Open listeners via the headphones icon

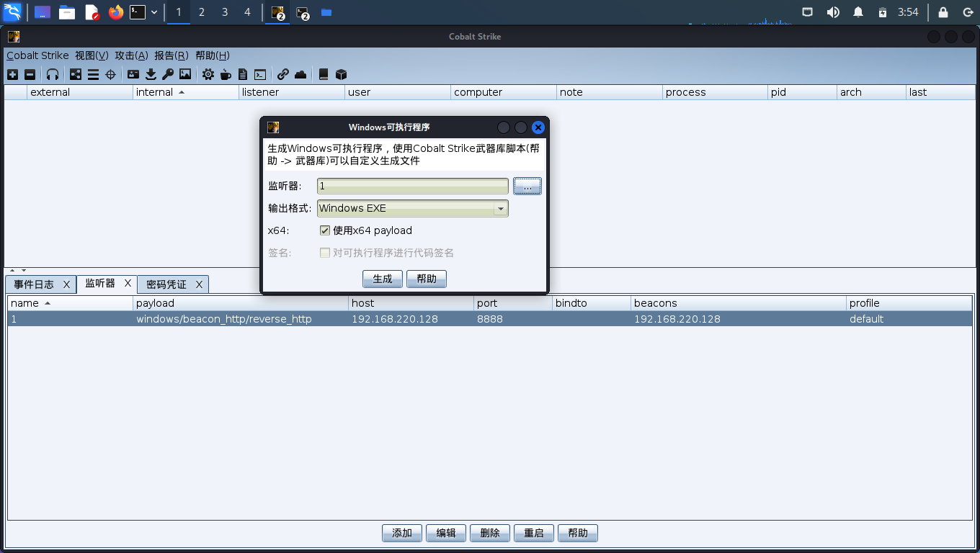click(53, 74)
